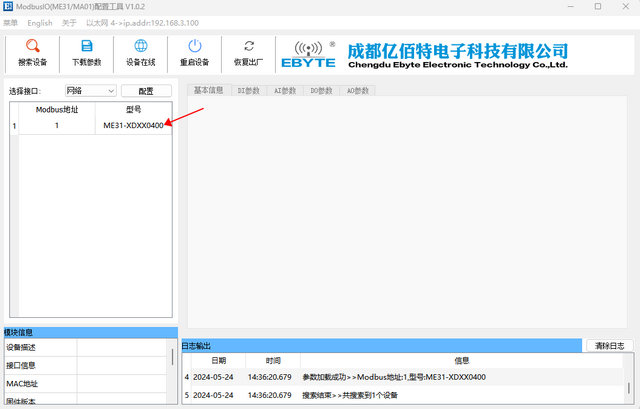
Task: Click the Device Online (设备在线) globe icon
Action: (x=141, y=46)
